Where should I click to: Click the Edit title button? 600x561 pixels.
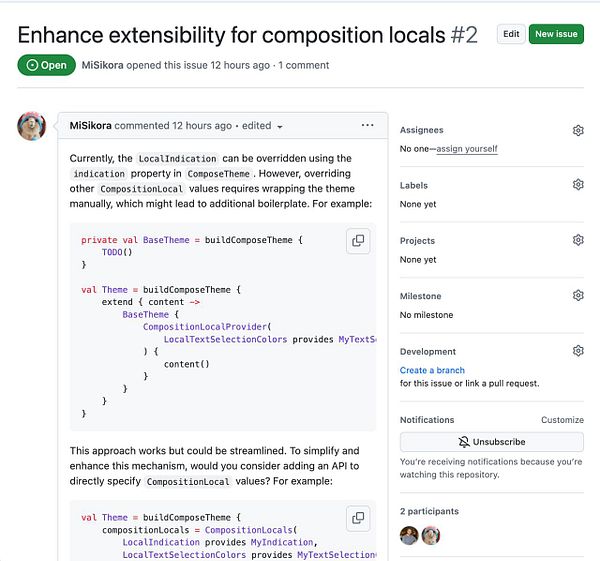pos(511,34)
